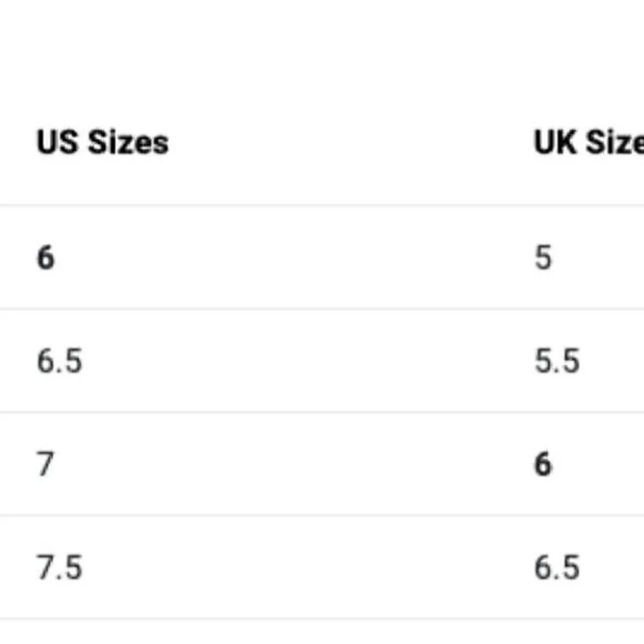This screenshot has width=644, height=644.
Task: Choose US size 6.5 cell
Action: [x=59, y=361]
